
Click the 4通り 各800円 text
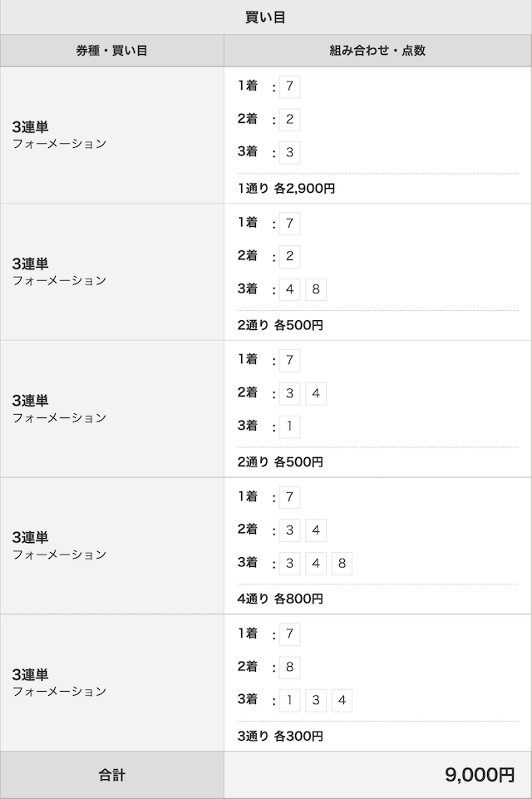coord(280,599)
